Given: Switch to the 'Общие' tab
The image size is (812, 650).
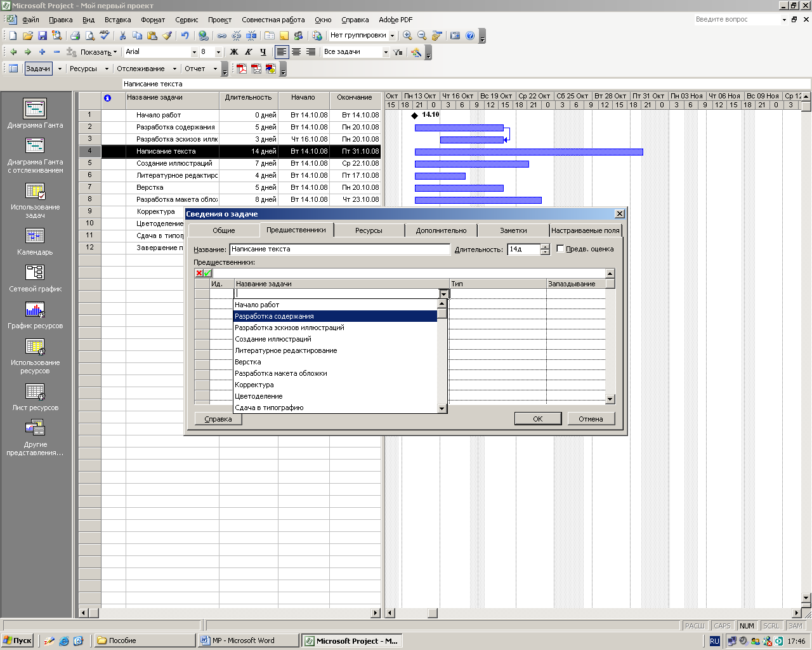Looking at the screenshot, I should point(223,230).
